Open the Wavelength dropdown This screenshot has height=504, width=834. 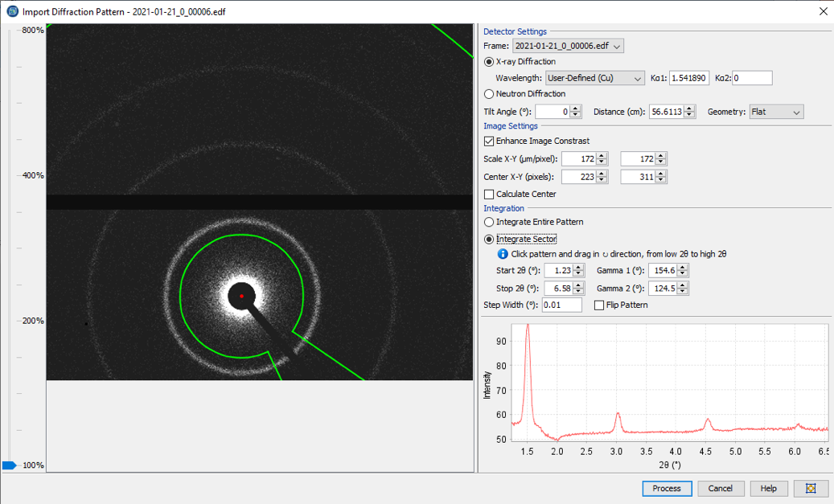(595, 78)
